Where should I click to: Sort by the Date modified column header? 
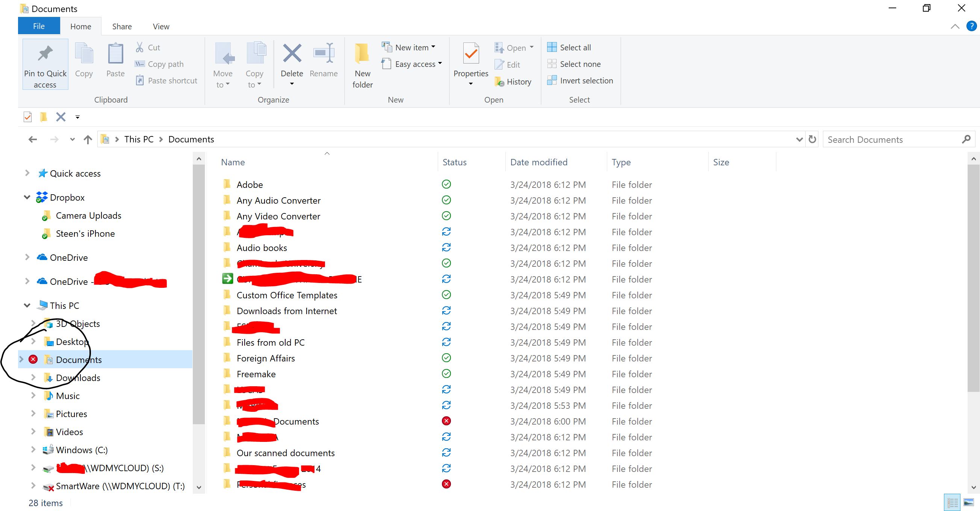(539, 162)
